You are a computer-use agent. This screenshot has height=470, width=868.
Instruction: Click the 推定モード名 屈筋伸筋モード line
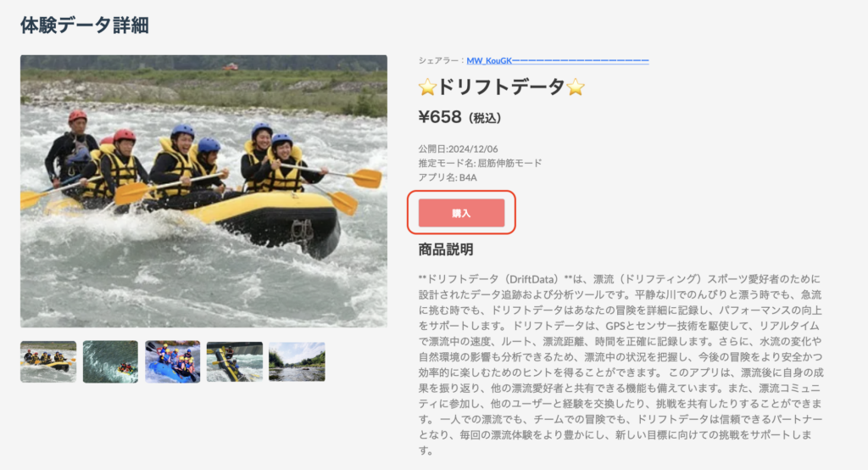tap(480, 163)
